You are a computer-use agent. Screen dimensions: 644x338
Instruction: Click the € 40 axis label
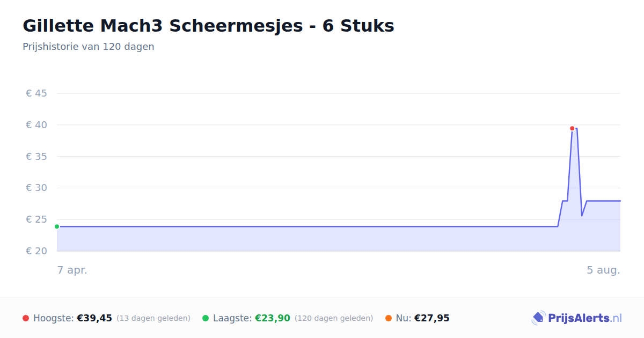click(36, 125)
